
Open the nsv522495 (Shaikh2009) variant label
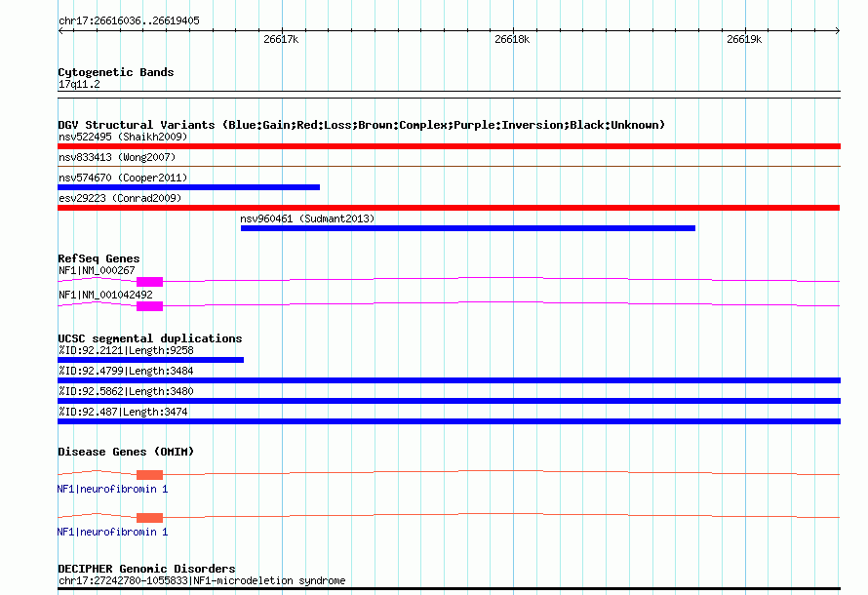pyautogui.click(x=123, y=137)
